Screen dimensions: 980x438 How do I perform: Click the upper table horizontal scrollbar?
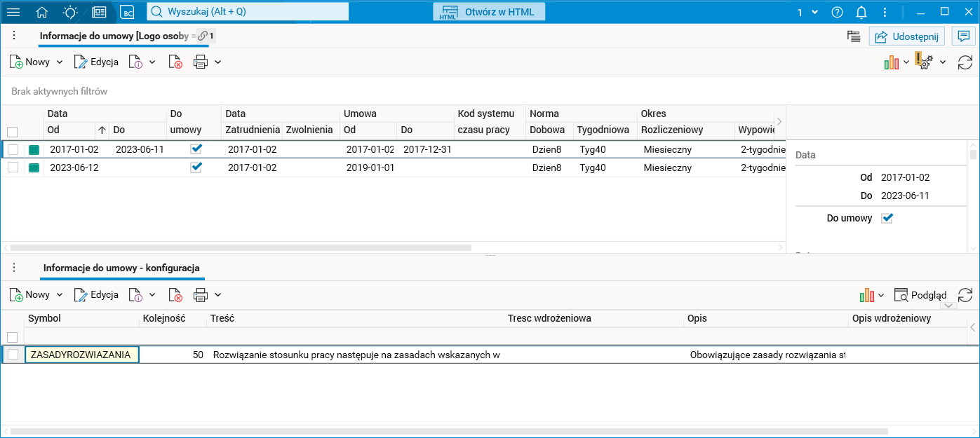[241, 247]
